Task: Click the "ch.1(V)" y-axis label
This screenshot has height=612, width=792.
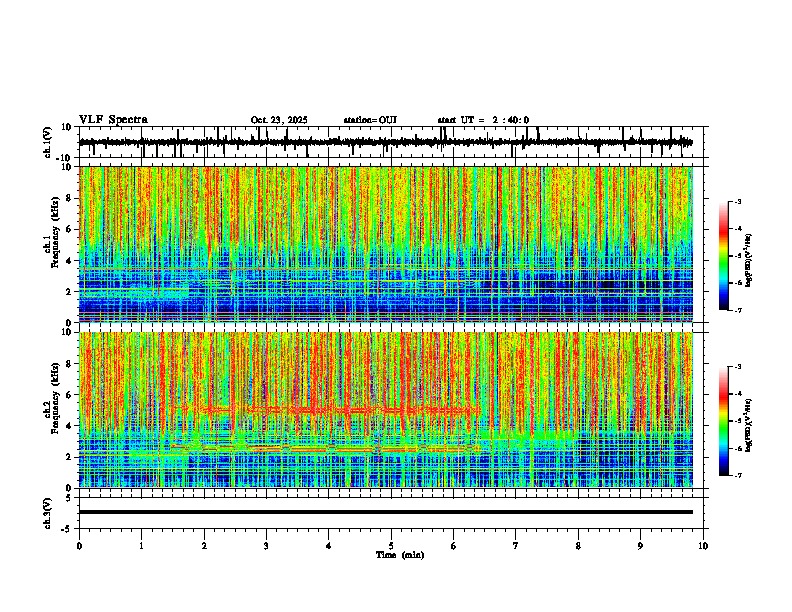Action: click(x=48, y=142)
